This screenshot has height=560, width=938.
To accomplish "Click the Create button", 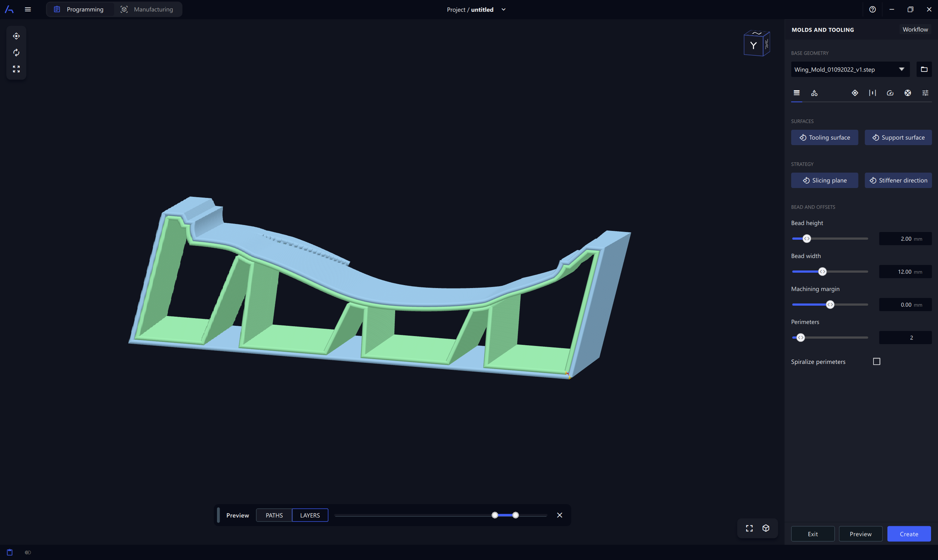I will [909, 534].
